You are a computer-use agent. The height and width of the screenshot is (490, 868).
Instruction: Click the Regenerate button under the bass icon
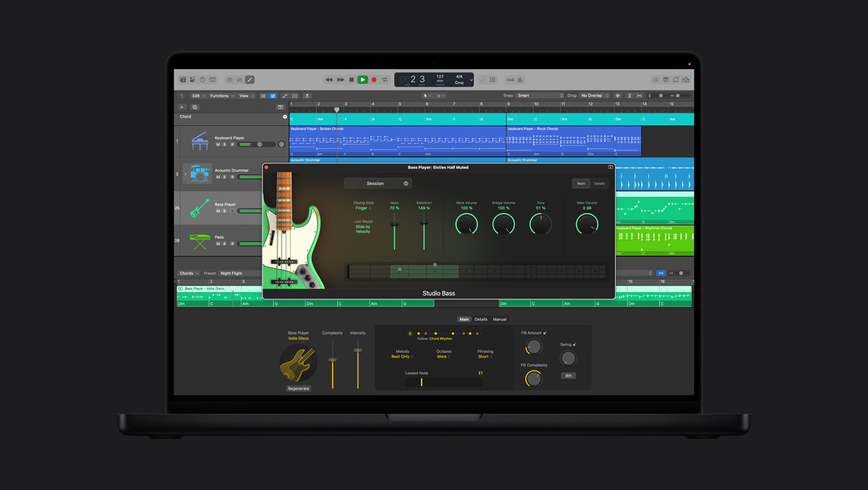point(298,388)
